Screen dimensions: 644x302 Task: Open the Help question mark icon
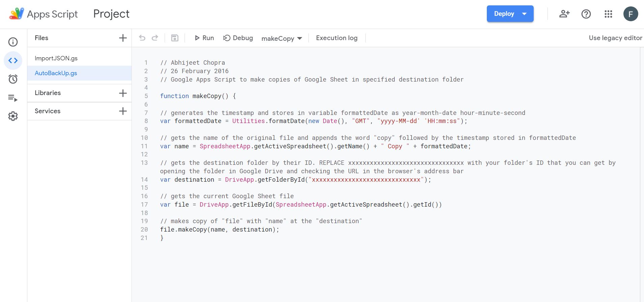[586, 14]
